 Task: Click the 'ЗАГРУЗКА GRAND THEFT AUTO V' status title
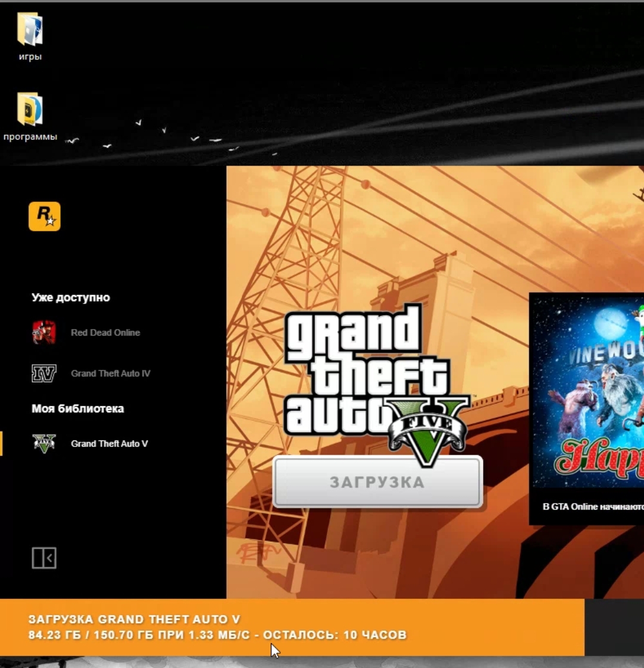[134, 619]
